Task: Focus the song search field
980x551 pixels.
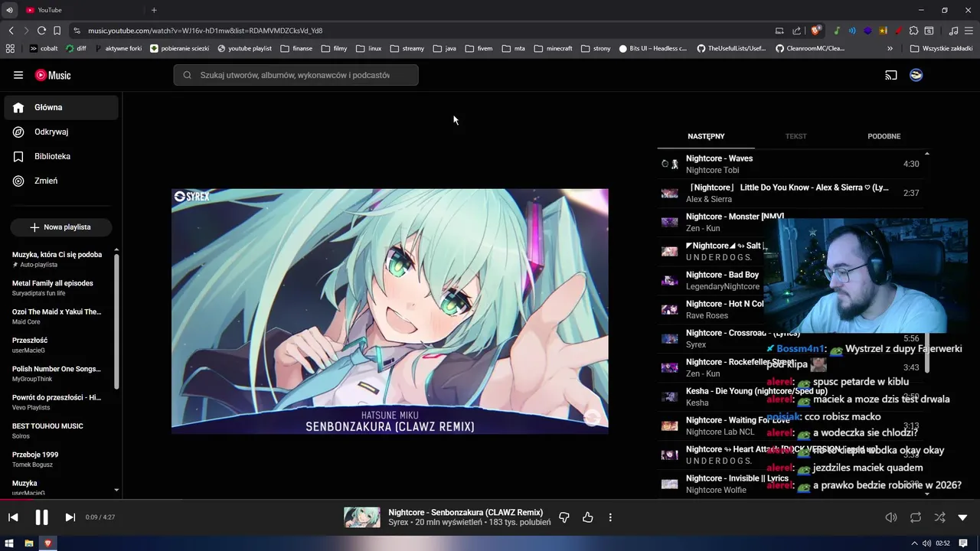Action: pyautogui.click(x=296, y=75)
